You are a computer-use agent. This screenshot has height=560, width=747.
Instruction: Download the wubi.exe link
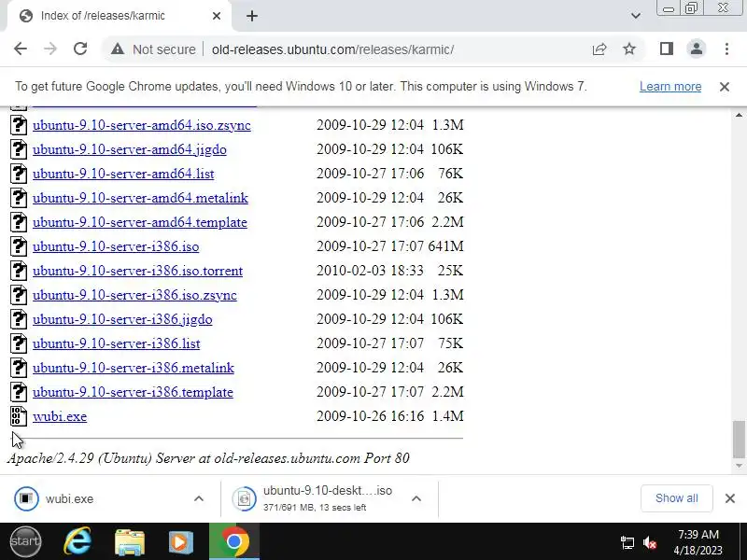60,416
